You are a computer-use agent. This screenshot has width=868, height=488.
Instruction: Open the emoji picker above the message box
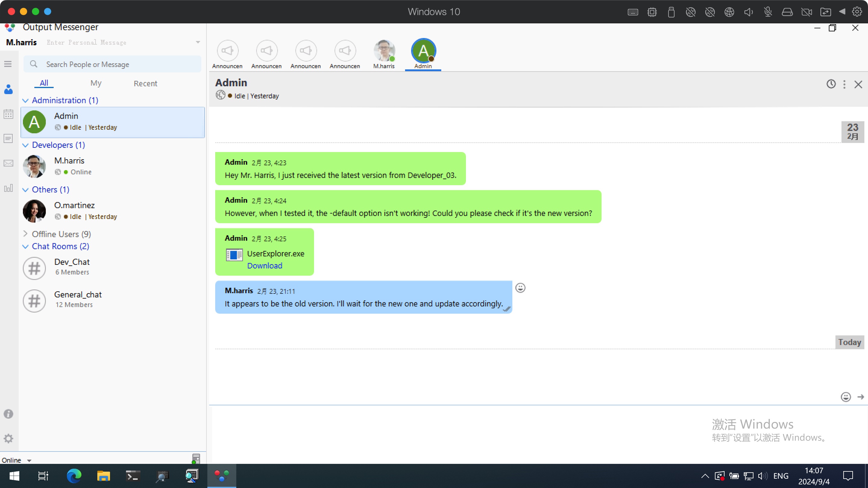tap(845, 397)
